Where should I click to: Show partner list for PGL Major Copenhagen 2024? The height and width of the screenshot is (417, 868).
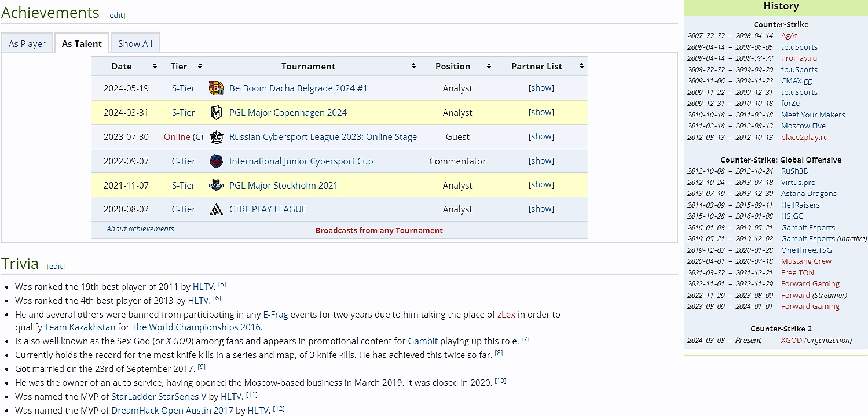[541, 112]
